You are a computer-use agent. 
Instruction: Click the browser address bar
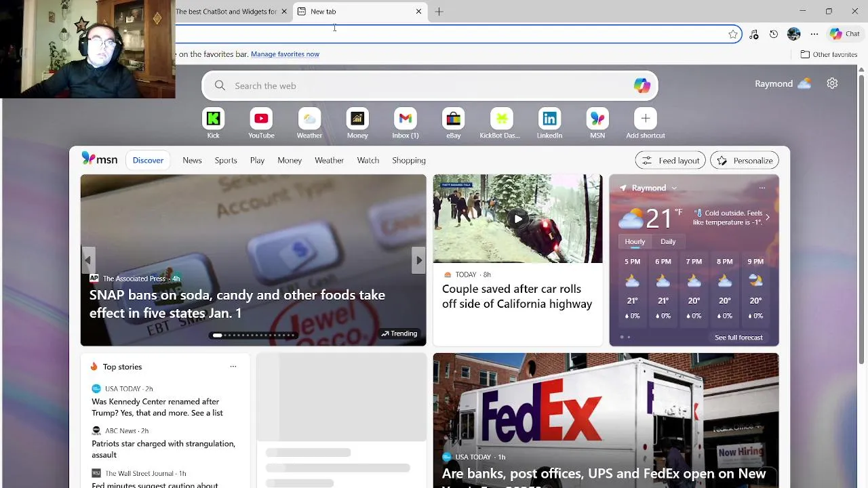[448, 34]
